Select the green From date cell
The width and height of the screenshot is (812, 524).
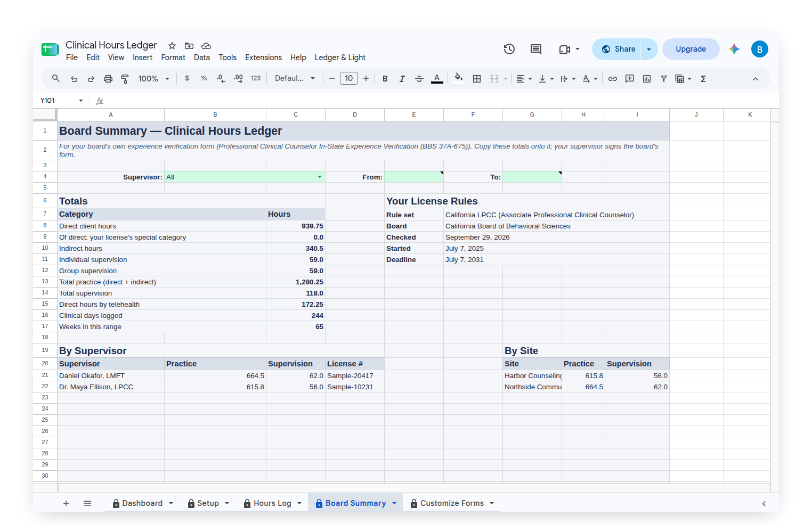[x=414, y=177]
